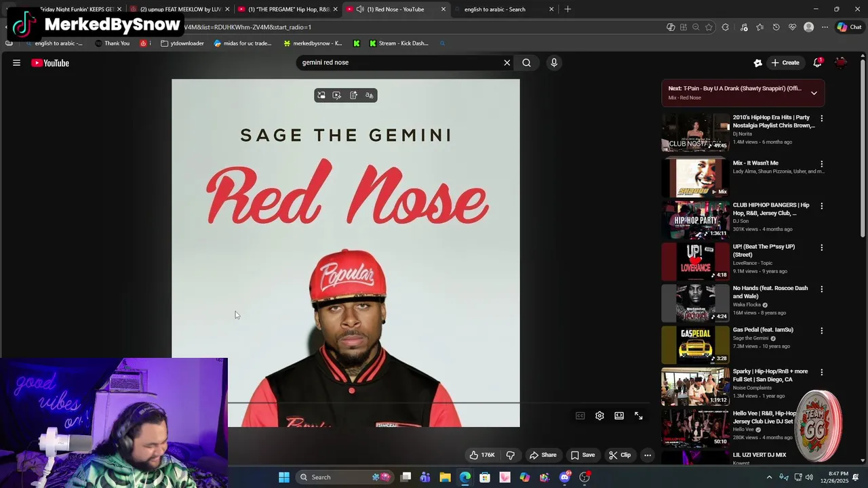The image size is (868, 488).
Task: Share the Red Nose video
Action: pyautogui.click(x=542, y=455)
